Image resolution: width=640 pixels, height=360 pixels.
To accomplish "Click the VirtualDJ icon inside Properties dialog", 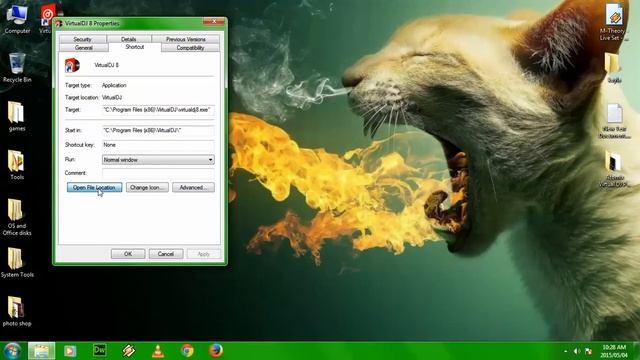I will click(72, 65).
